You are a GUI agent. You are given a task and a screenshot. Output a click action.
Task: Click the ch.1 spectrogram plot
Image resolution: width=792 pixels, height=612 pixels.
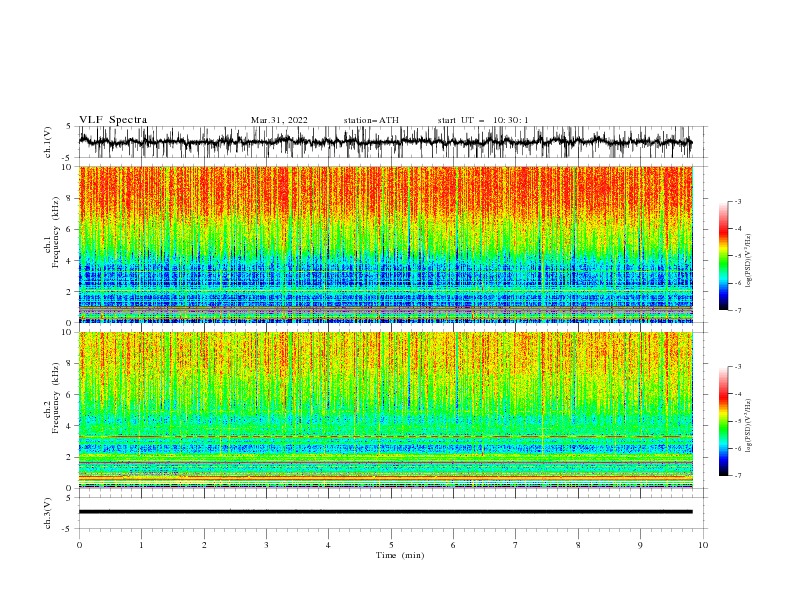pyautogui.click(x=386, y=244)
